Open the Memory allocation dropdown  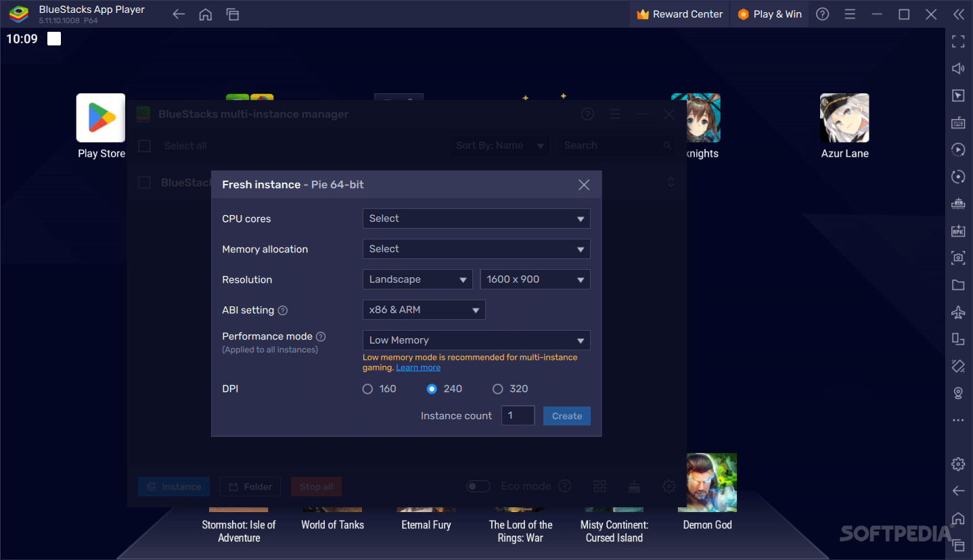click(x=476, y=249)
